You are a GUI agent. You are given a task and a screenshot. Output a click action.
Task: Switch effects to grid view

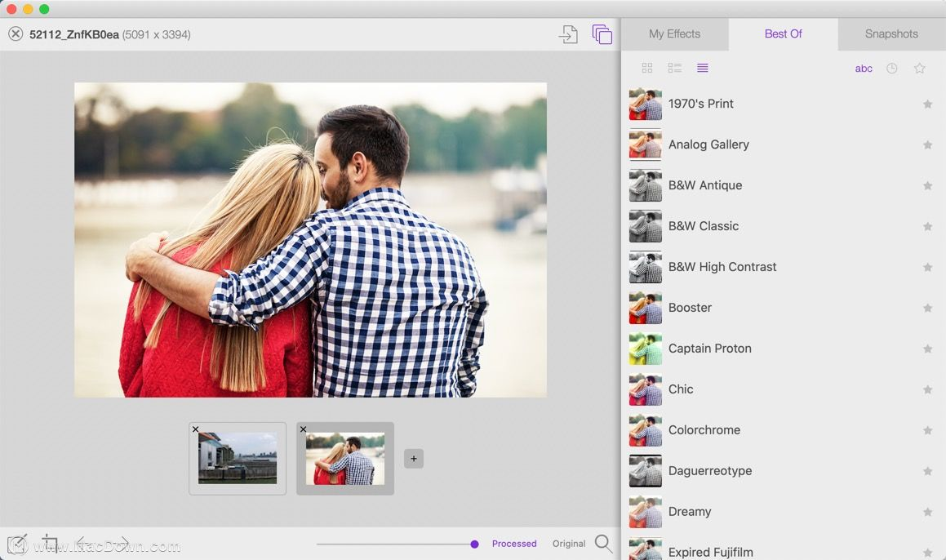[x=647, y=69]
